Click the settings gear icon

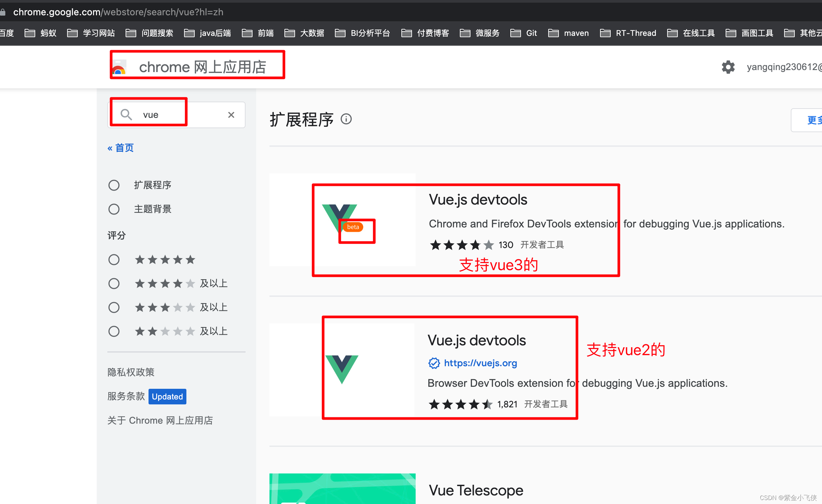[728, 67]
